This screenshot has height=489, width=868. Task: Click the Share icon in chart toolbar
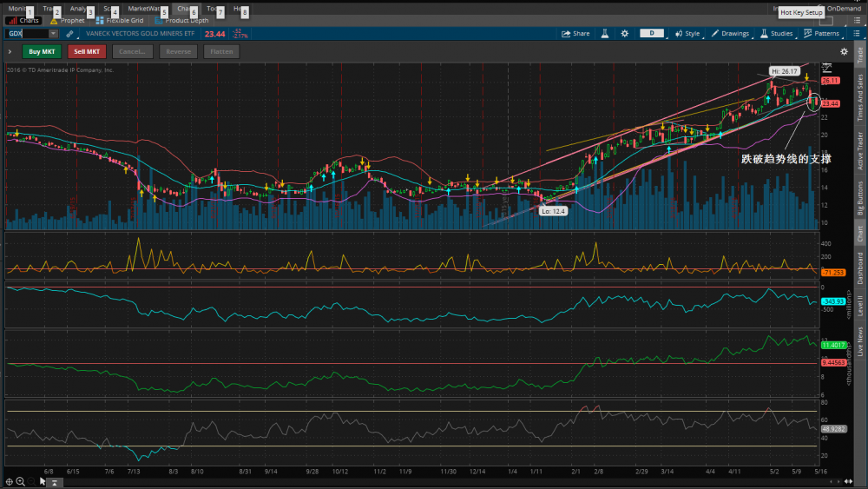click(575, 34)
